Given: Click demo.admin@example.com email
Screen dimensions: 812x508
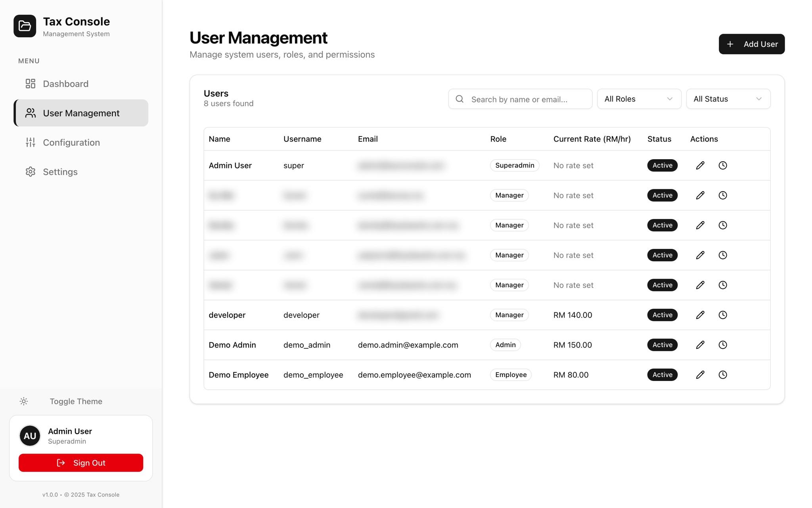Looking at the screenshot, I should pyautogui.click(x=408, y=345).
